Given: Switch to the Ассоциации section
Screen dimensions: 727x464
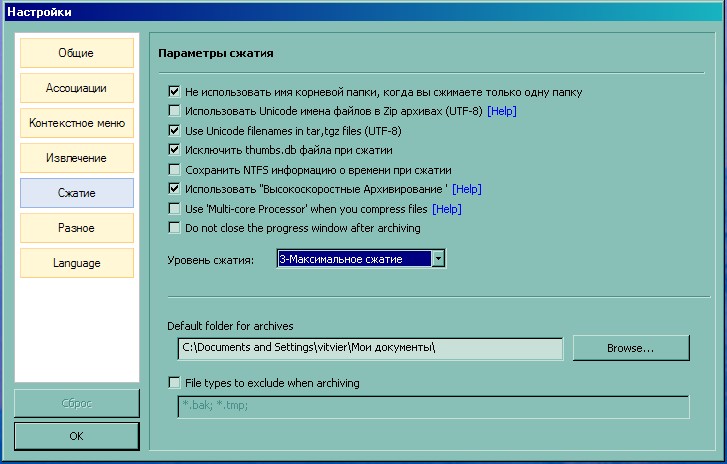Looking at the screenshot, I should click(77, 88).
